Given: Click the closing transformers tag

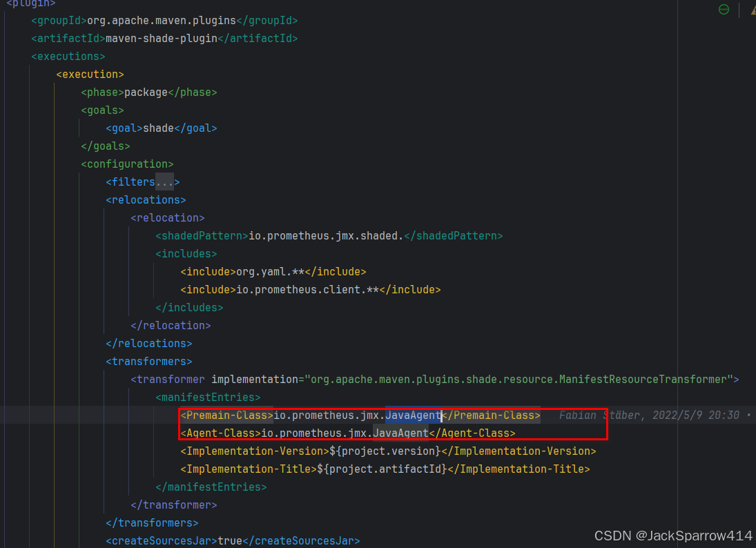Looking at the screenshot, I should pyautogui.click(x=152, y=523).
